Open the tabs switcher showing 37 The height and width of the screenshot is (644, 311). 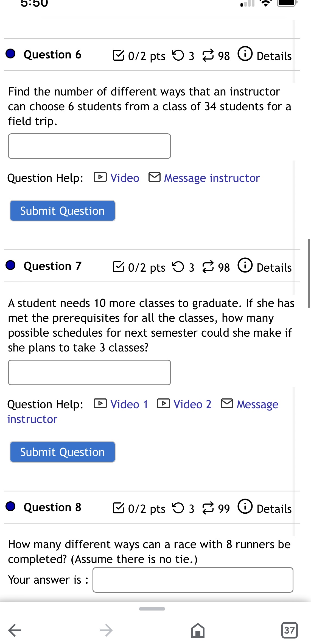289,630
